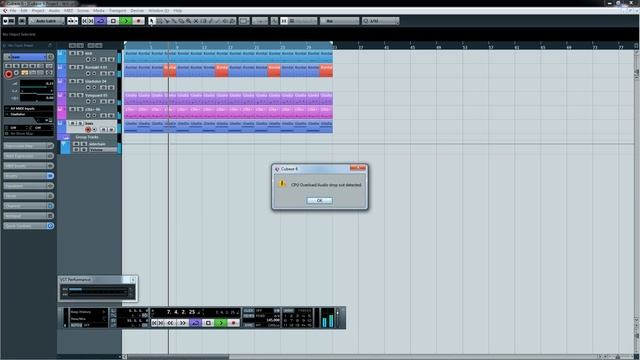Open the sidechain Volume parameter dropdown
The height and width of the screenshot is (360, 640).
tap(103, 150)
